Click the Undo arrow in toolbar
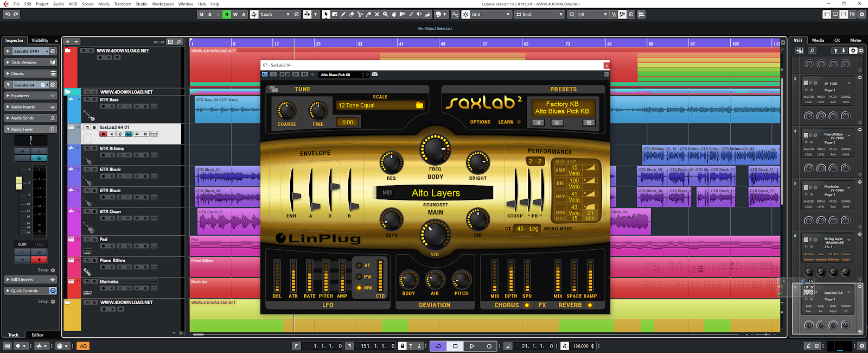The width and height of the screenshot is (868, 353). (x=7, y=14)
